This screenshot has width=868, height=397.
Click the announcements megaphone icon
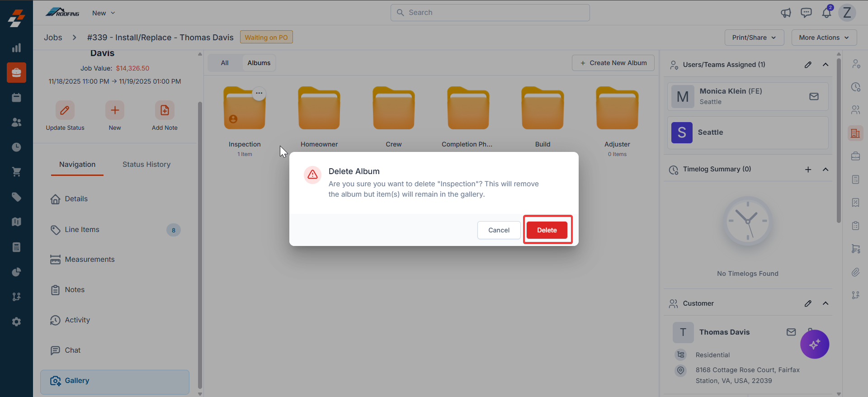pyautogui.click(x=786, y=13)
